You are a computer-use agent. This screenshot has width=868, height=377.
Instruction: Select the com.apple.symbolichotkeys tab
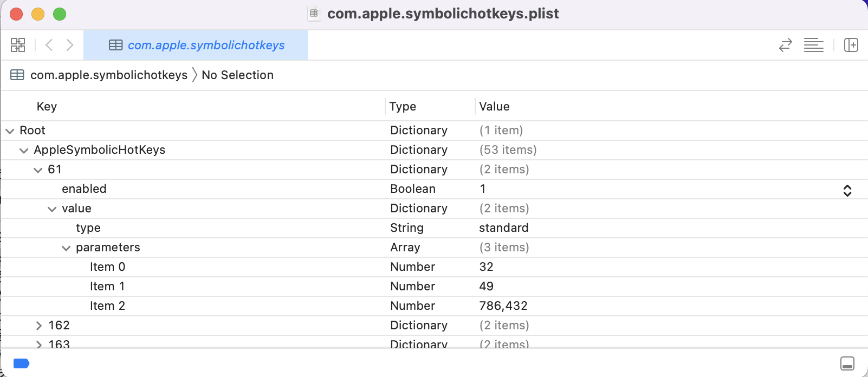pos(196,45)
